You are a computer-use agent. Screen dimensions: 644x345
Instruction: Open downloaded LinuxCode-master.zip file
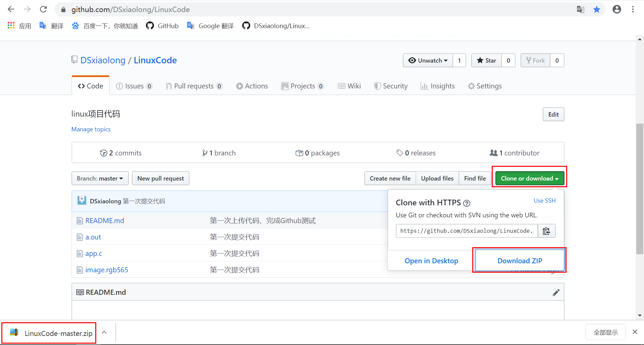49,333
